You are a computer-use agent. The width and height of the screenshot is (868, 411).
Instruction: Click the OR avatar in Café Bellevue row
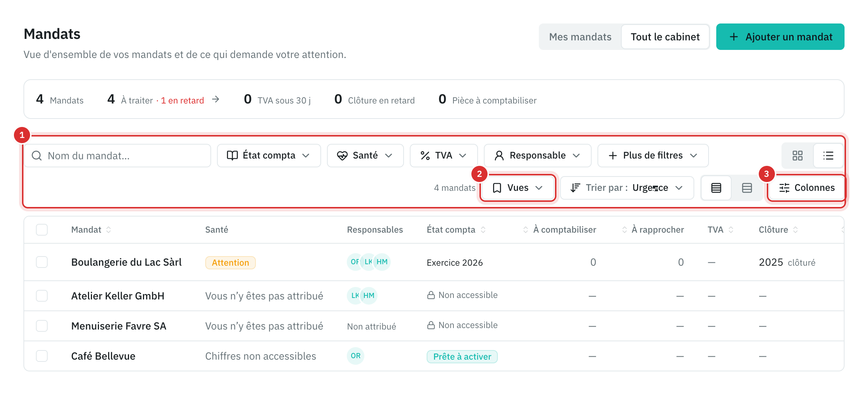(356, 356)
